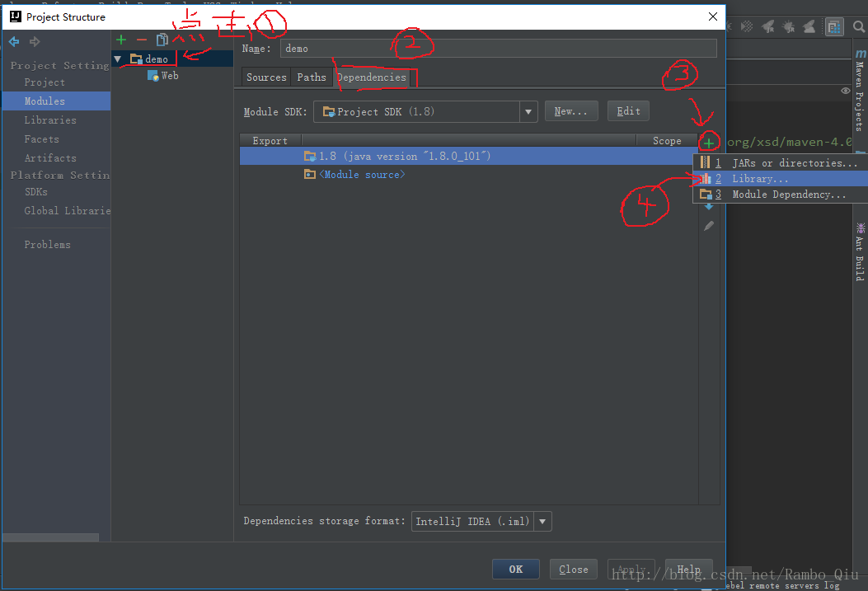Select Global Libraries in platform settings

coord(67,211)
